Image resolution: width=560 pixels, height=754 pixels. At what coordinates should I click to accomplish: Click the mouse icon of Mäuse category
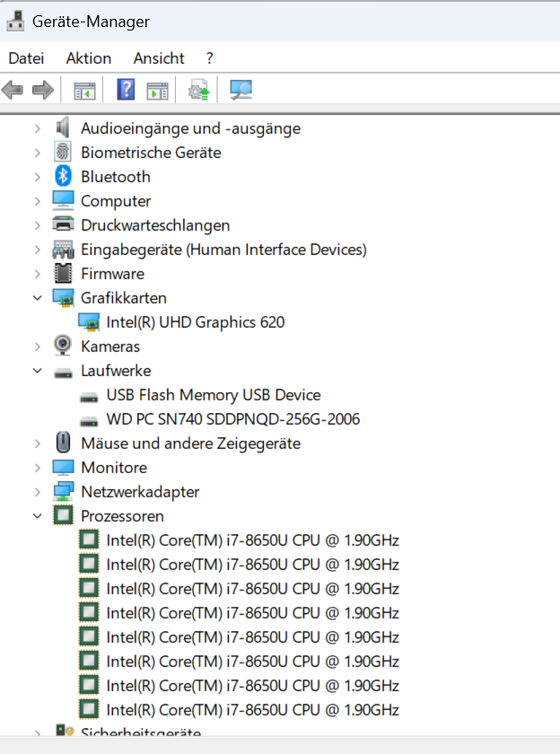tap(64, 443)
